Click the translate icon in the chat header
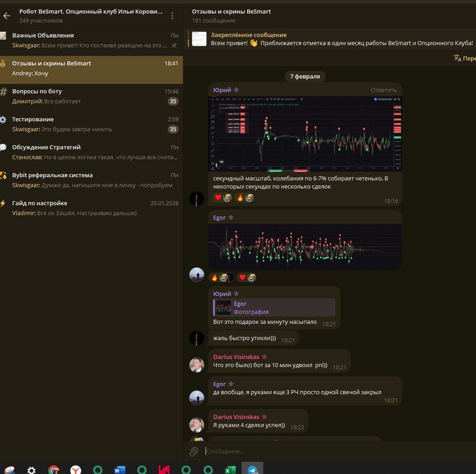 pos(457,58)
